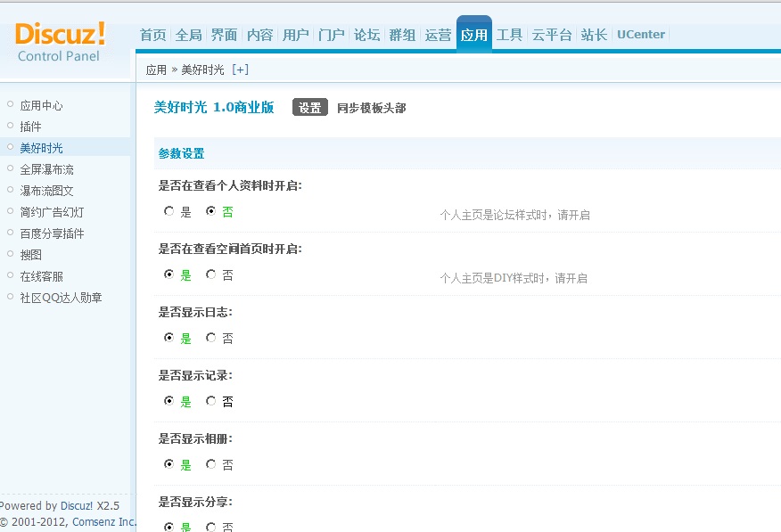Click the hint 个人主页是论坛样式时,请开启
Screen dimensions: 781x532
[x=515, y=215]
